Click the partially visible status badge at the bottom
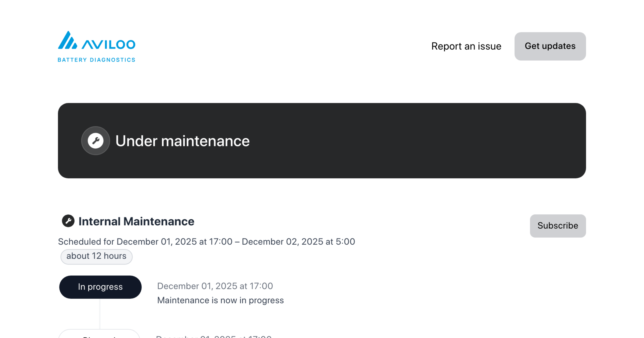 coord(99,335)
